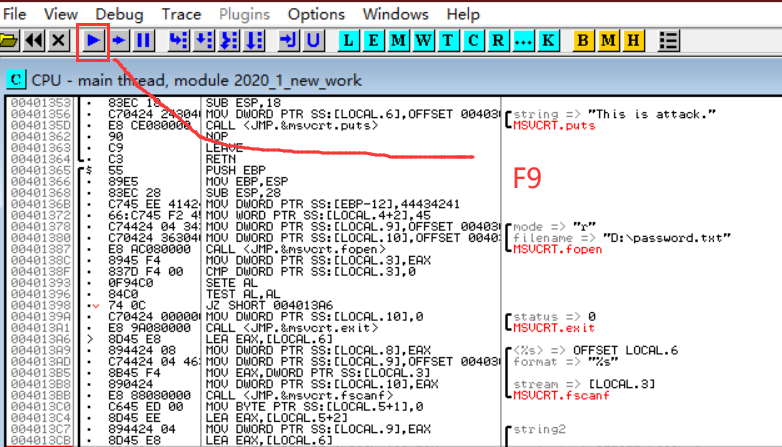
Task: Select the LEAVE instruction row
Action: coord(224,148)
